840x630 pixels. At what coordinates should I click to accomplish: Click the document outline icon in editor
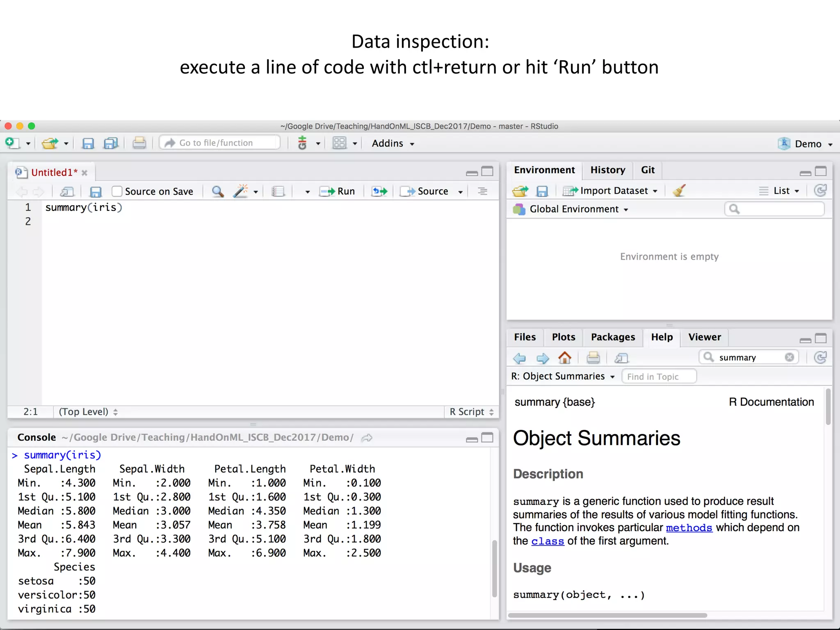pyautogui.click(x=483, y=191)
